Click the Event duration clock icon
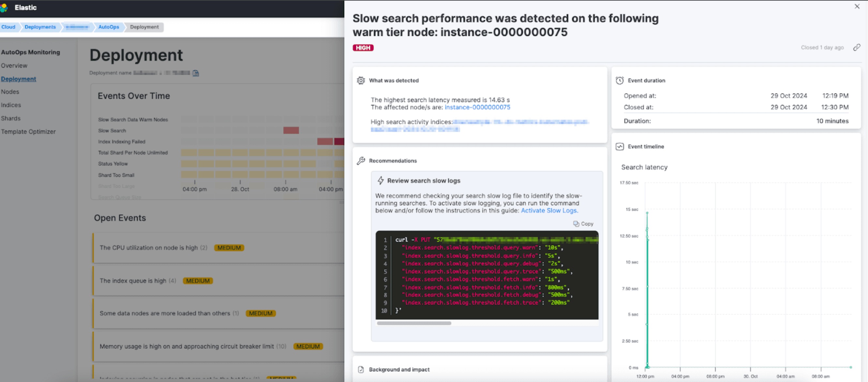 [x=619, y=81]
